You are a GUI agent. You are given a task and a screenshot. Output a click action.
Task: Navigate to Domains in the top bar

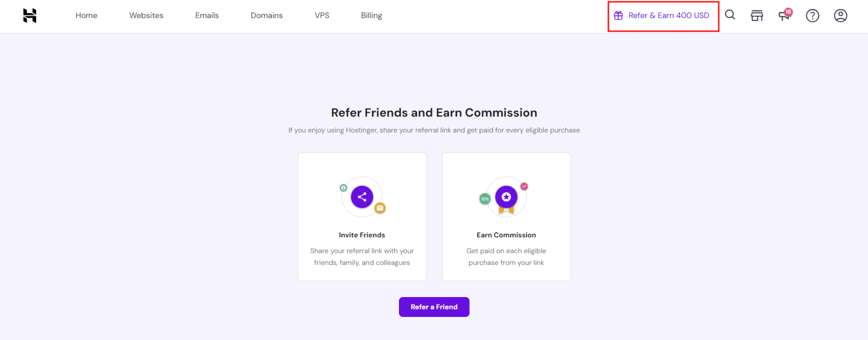[267, 16]
